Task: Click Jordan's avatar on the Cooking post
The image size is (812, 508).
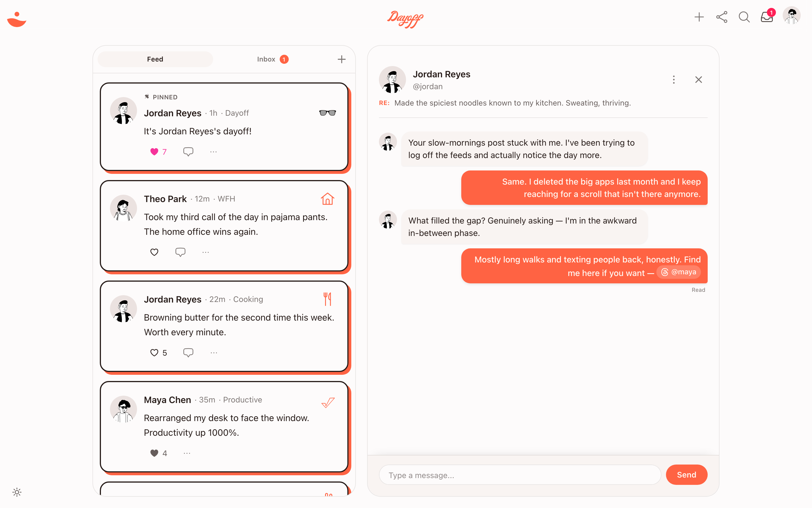Action: tap(123, 309)
